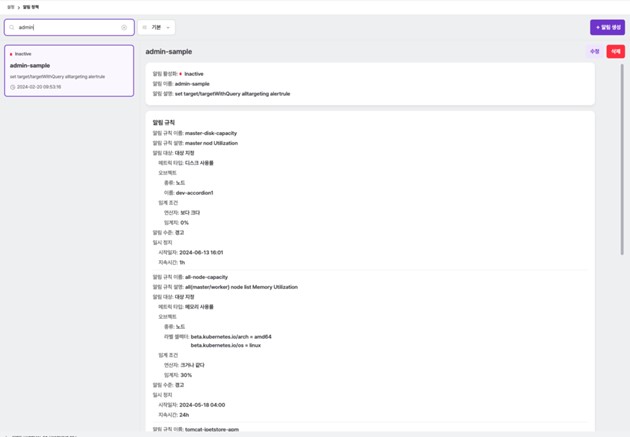Click the 알림 규칙 section heading
The image size is (630, 437).
[164, 122]
